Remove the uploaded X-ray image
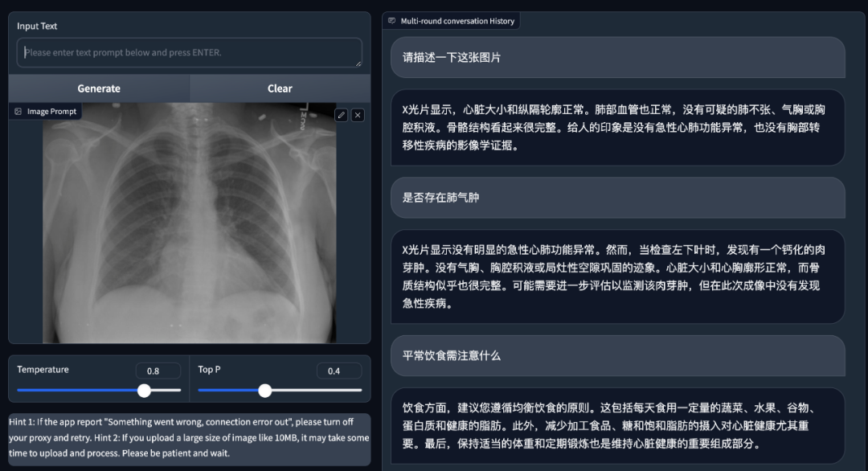The width and height of the screenshot is (868, 471). point(358,115)
